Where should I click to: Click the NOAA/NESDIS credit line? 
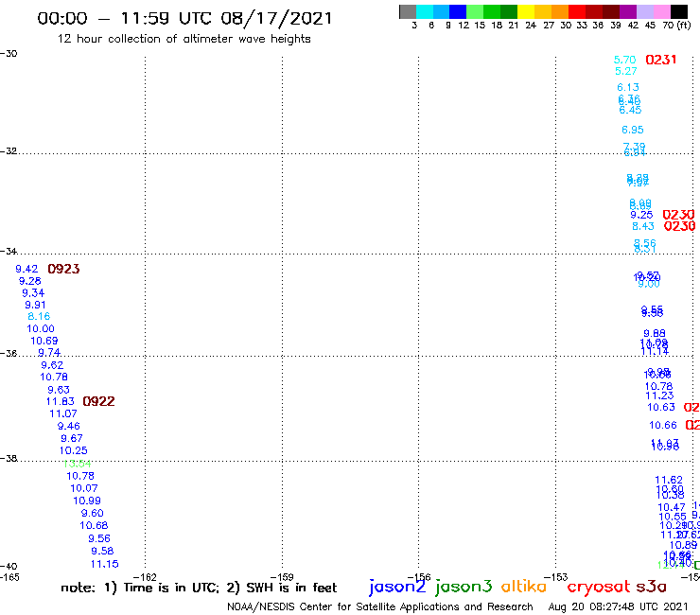tap(380, 606)
